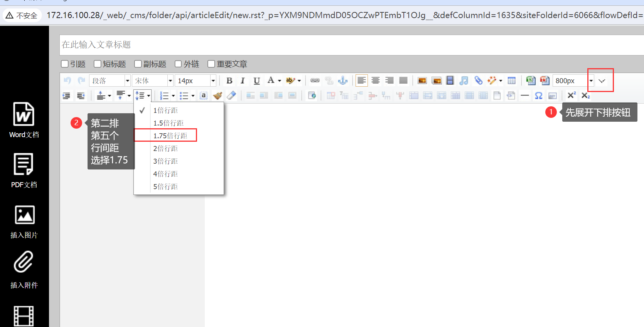
Task: Check the 副标题 checkbox
Action: pos(138,64)
